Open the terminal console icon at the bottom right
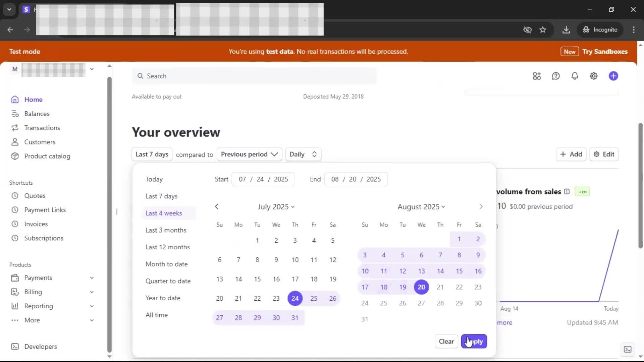The width and height of the screenshot is (644, 362). point(627,349)
